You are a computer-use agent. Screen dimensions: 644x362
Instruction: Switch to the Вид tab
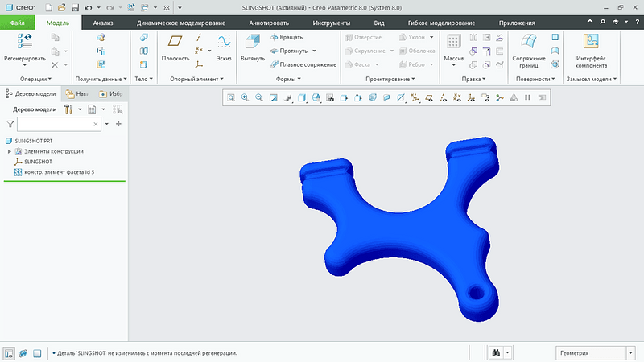[379, 23]
